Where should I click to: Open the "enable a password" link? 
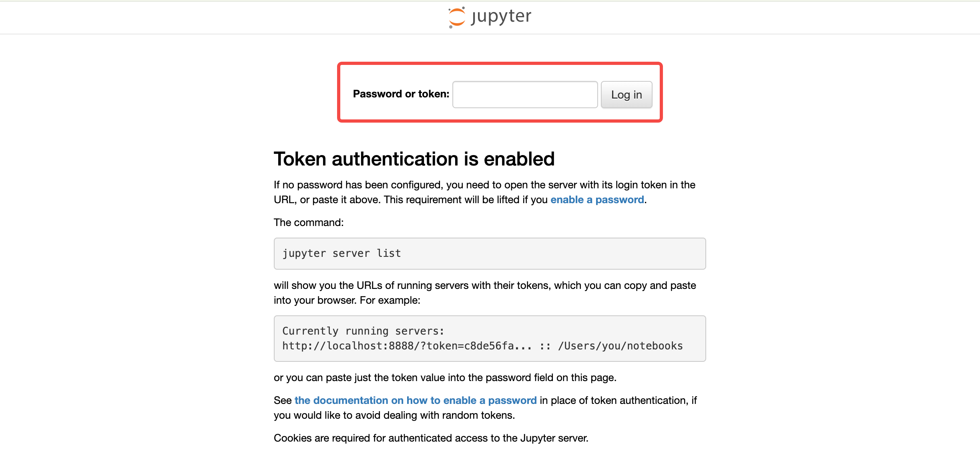tap(597, 200)
